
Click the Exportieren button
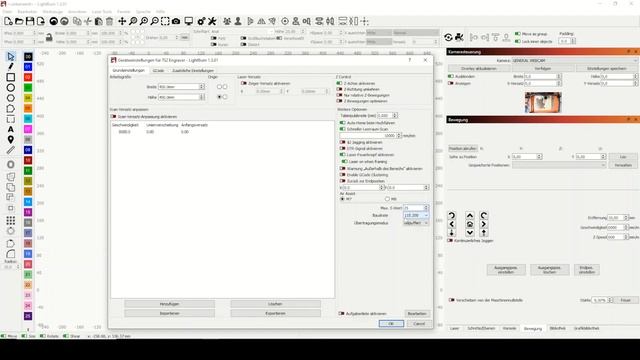click(276, 313)
